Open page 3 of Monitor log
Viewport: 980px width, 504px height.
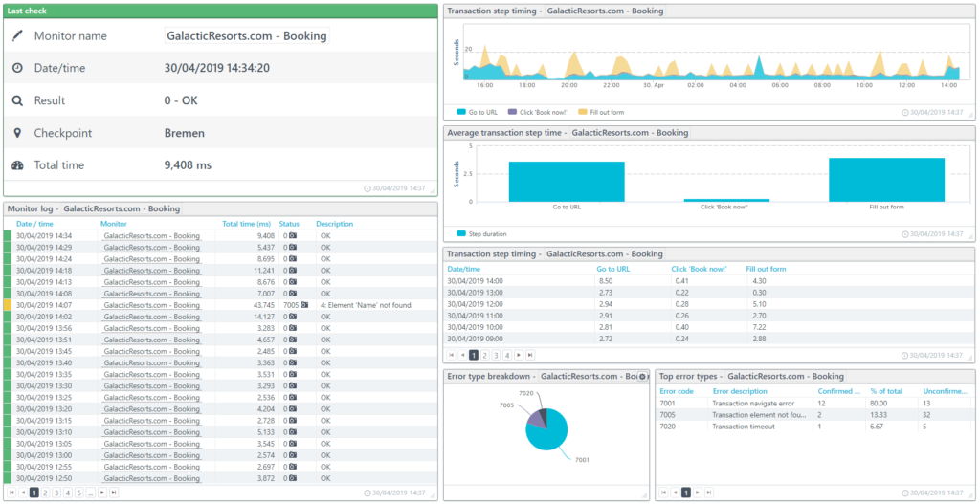click(56, 493)
